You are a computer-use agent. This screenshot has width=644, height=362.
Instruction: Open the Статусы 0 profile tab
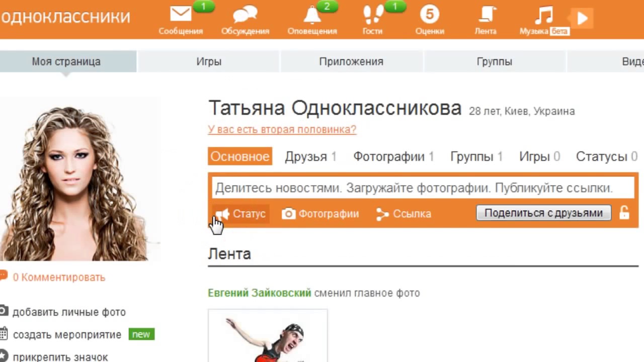point(606,156)
